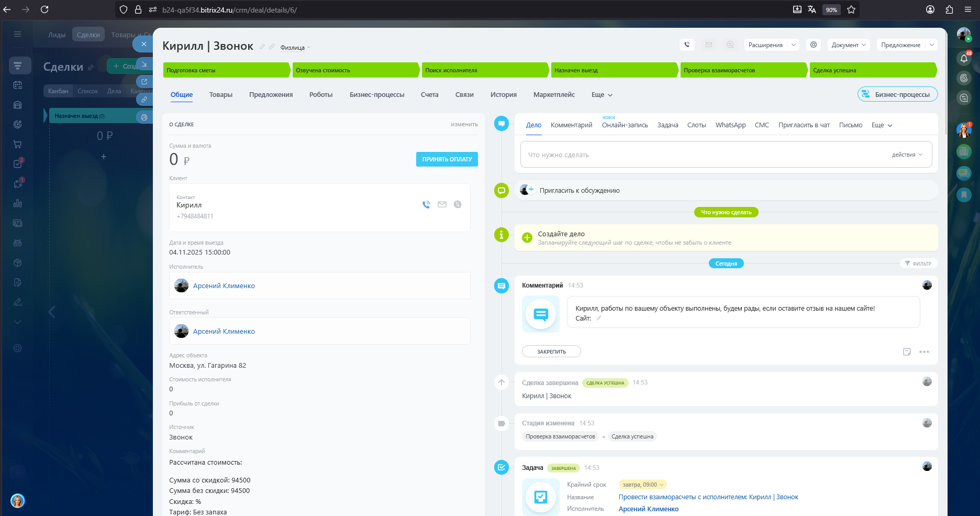The height and width of the screenshot is (516, 980).
Task: Open deal settings gear icon
Action: tap(814, 45)
